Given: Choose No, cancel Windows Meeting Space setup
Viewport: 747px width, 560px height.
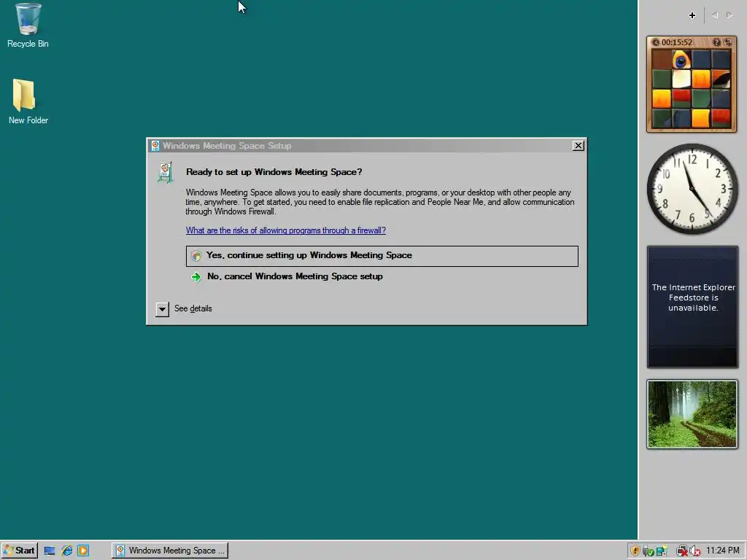Looking at the screenshot, I should [x=295, y=276].
